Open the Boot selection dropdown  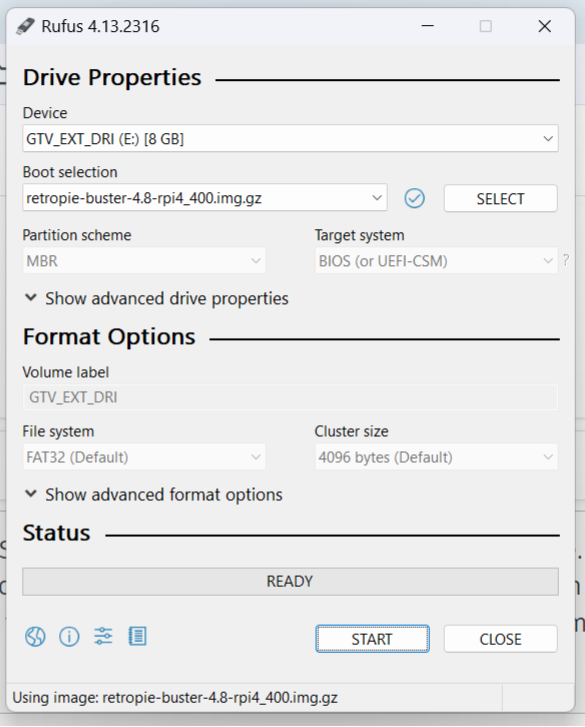(x=205, y=198)
